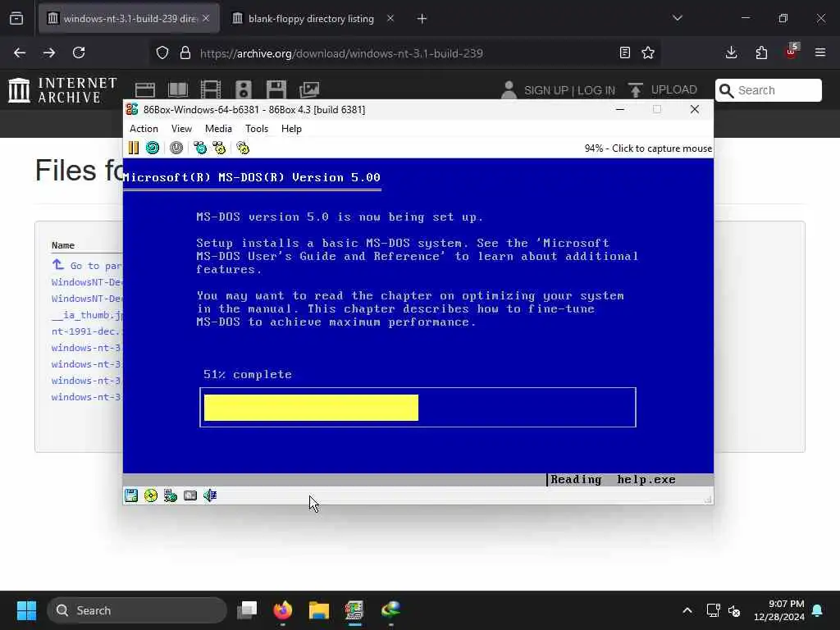Open Internet Archive images icon

pos(309,90)
